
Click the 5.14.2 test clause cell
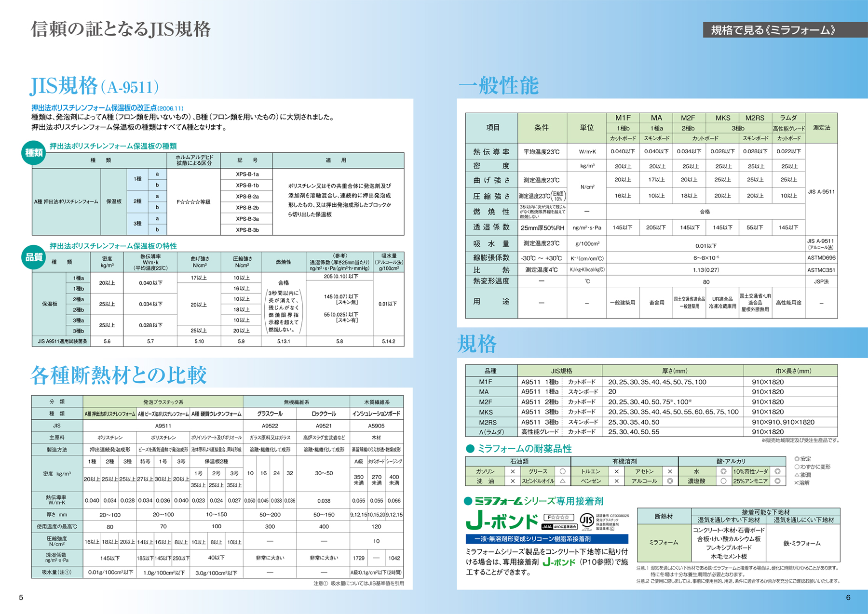coord(389,341)
